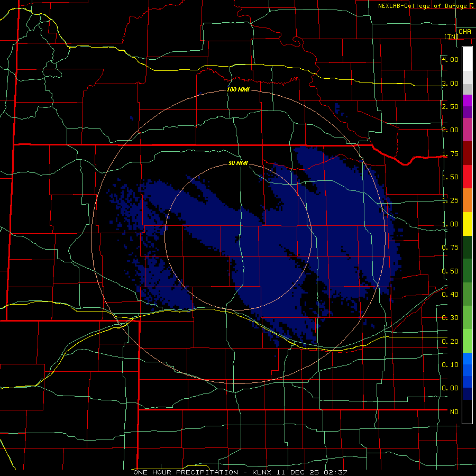Click the '2.00' legend value

point(450,130)
